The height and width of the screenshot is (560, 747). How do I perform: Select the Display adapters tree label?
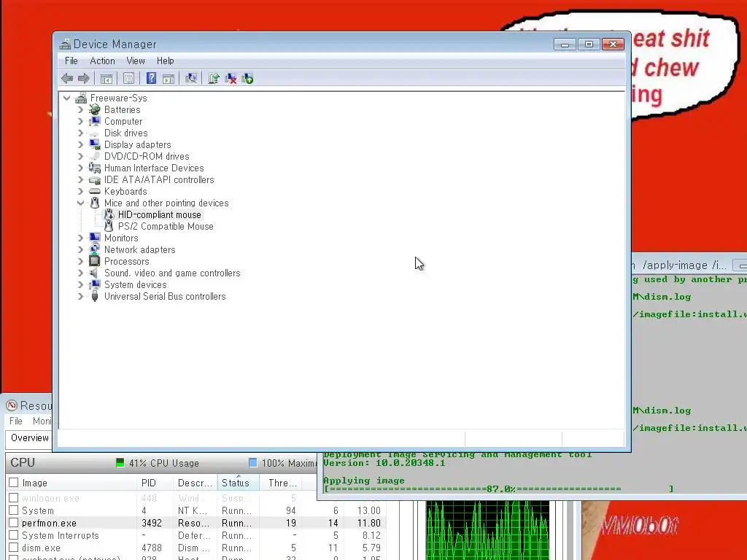(x=138, y=145)
